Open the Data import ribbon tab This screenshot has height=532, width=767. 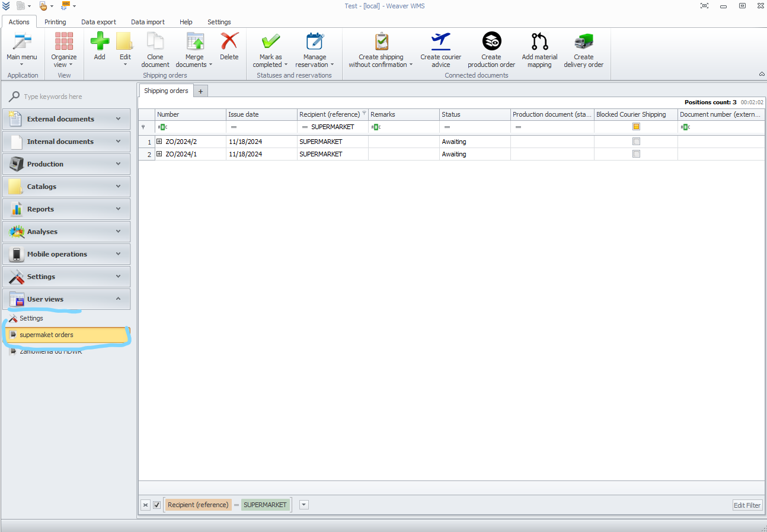[148, 22]
